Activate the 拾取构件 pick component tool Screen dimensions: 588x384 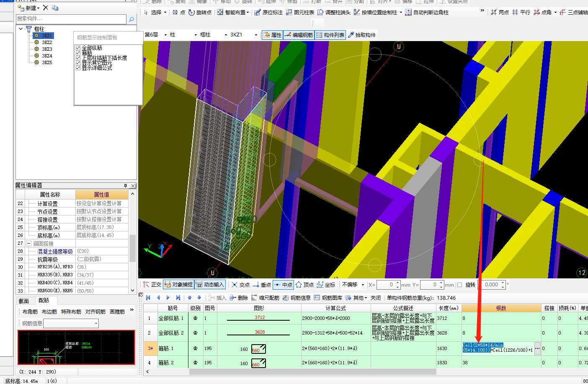tap(362, 35)
